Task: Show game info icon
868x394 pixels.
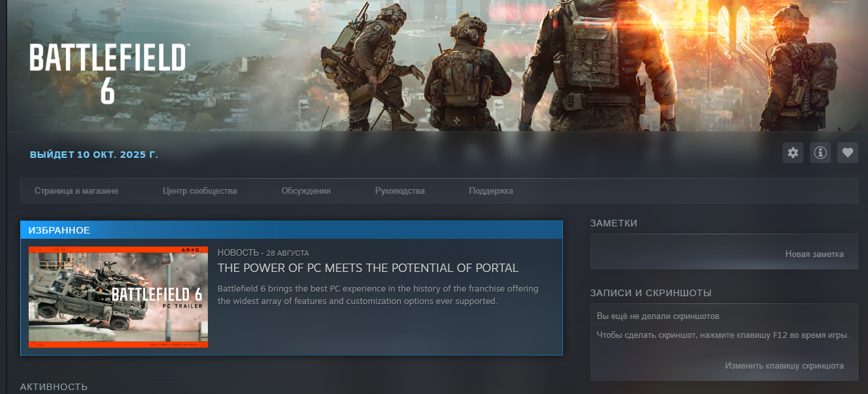Action: [x=820, y=153]
